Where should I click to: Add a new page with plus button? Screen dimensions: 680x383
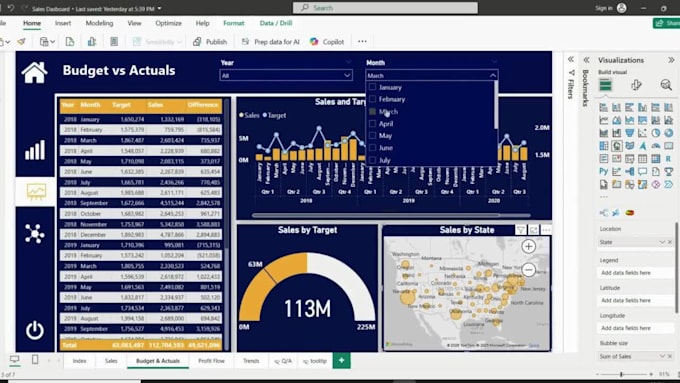(341, 360)
